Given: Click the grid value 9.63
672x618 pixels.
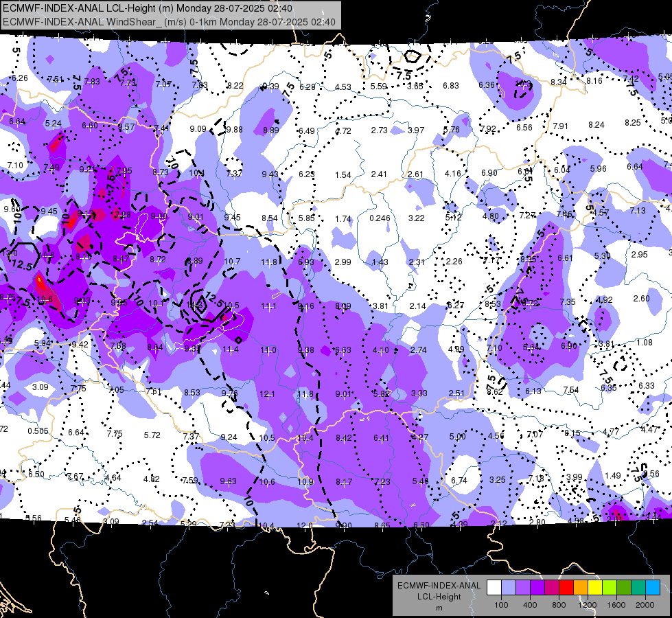Looking at the screenshot, I should tap(228, 481).
